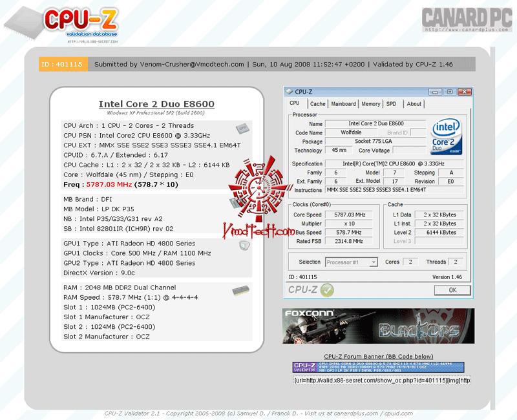Click the CPU-Z validator forum banner image

378,367
